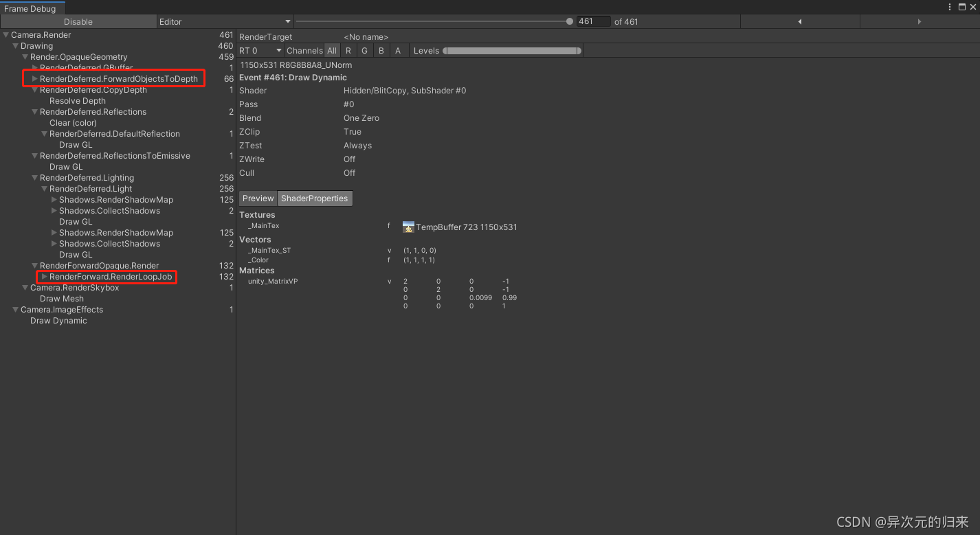Select the All channels button

point(332,49)
